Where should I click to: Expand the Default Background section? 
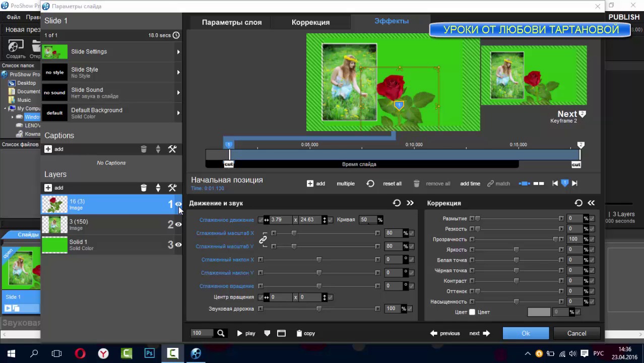coord(178,113)
